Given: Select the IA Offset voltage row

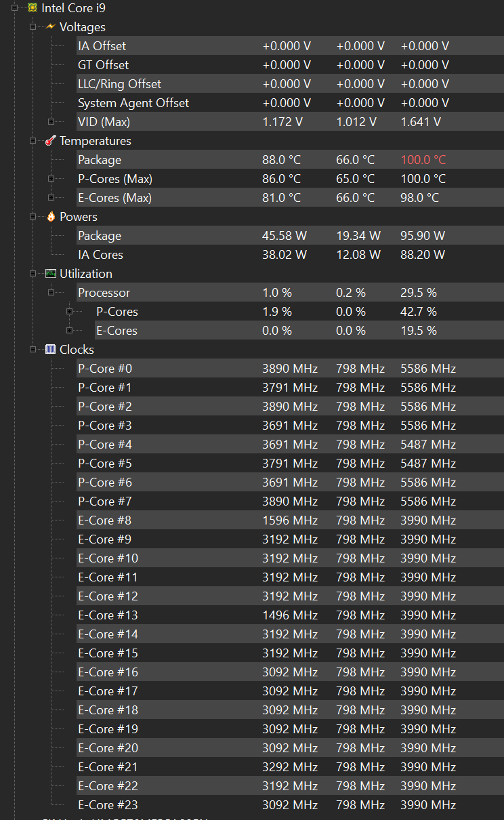Looking at the screenshot, I should pyautogui.click(x=289, y=46).
